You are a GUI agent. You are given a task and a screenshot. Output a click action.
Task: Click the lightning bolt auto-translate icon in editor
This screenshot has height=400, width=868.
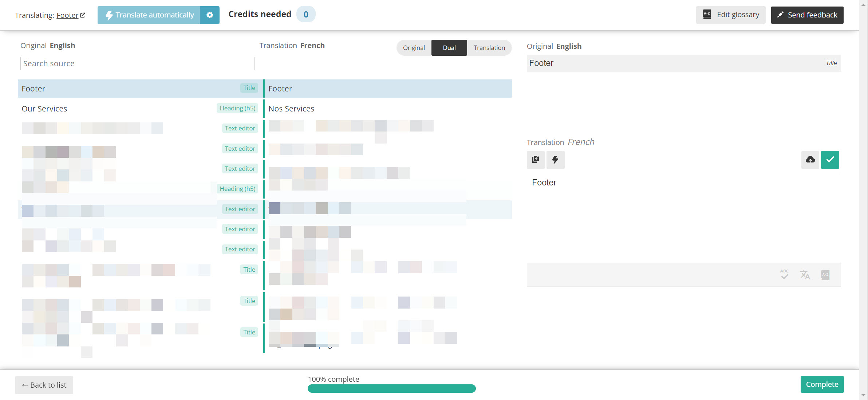tap(555, 160)
